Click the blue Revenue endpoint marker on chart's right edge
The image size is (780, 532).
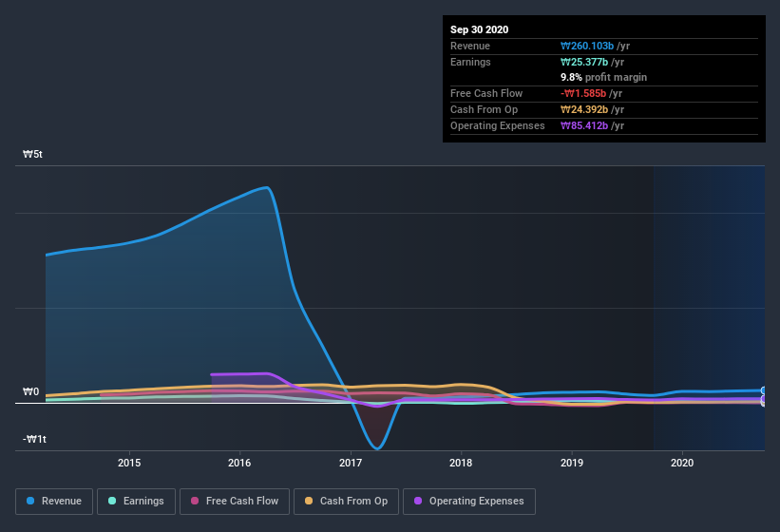point(763,390)
